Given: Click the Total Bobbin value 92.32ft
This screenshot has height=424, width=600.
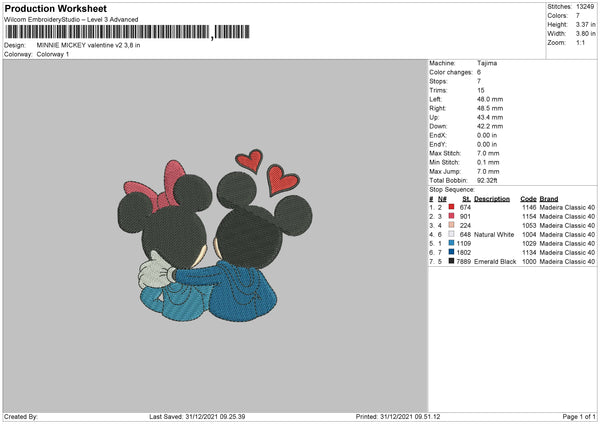Looking at the screenshot, I should (487, 180).
